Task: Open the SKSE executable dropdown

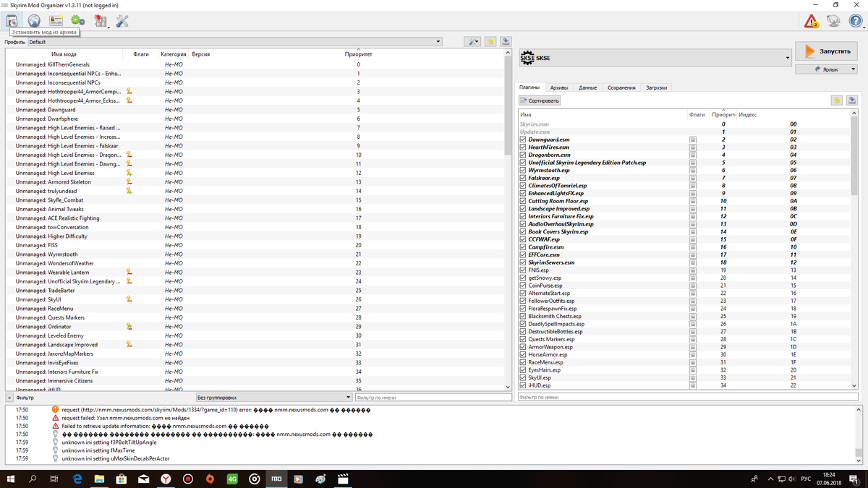Action: [x=655, y=58]
